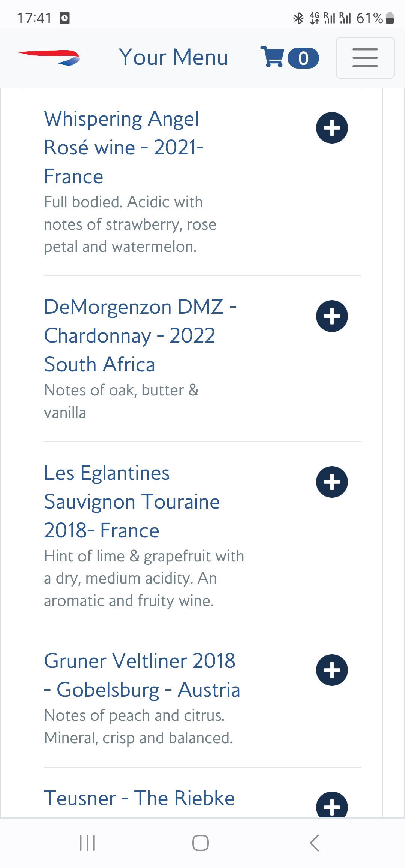Open the hamburger navigation menu
Image resolution: width=405 pixels, height=868 pixels.
click(x=365, y=58)
